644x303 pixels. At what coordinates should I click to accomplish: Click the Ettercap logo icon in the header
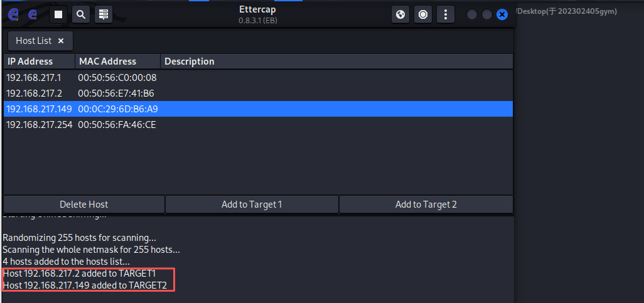[13, 14]
